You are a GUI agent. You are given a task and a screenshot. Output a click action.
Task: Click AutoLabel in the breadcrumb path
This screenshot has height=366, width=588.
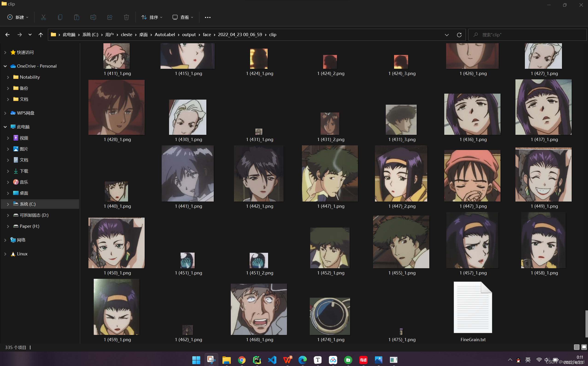point(164,35)
